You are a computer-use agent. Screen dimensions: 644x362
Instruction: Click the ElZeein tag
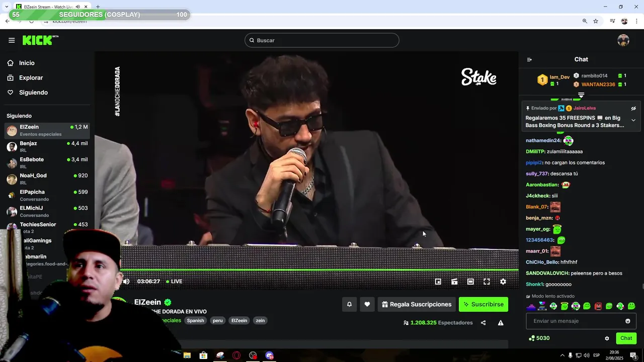[239, 320]
